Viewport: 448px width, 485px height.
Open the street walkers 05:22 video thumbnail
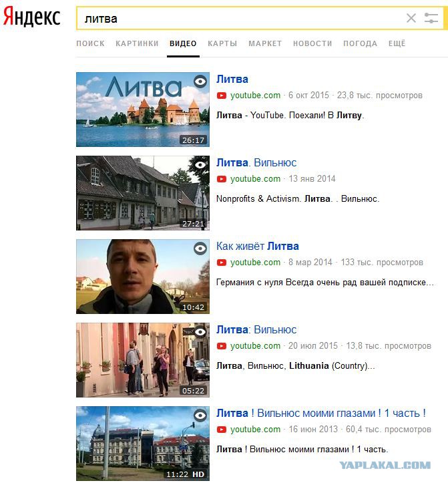(143, 360)
